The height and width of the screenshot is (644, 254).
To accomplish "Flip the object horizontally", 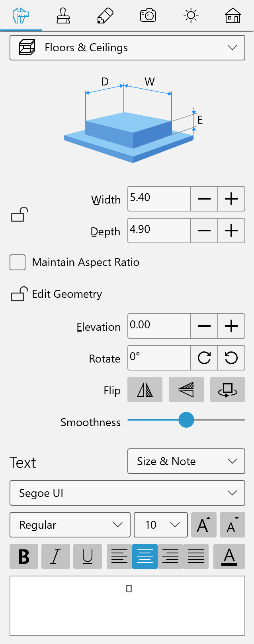I will (x=145, y=390).
